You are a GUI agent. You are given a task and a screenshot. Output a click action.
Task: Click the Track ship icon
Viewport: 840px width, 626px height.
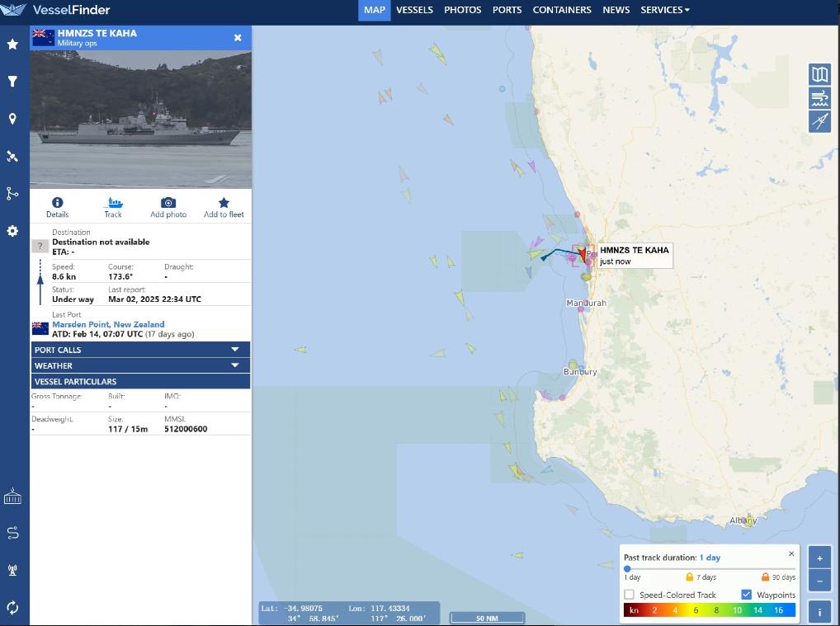click(x=113, y=202)
